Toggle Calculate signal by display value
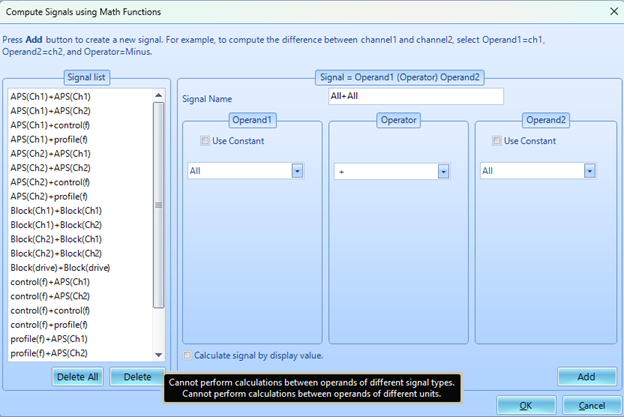Viewport: 624px width, 417px height. pyautogui.click(x=188, y=355)
